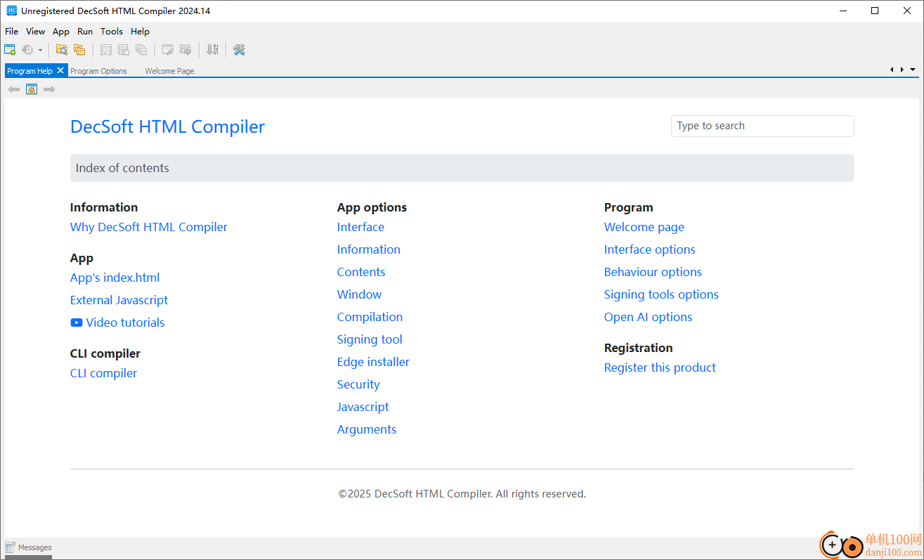Open the Run menu
Image resolution: width=924 pixels, height=560 pixels.
[x=85, y=32]
